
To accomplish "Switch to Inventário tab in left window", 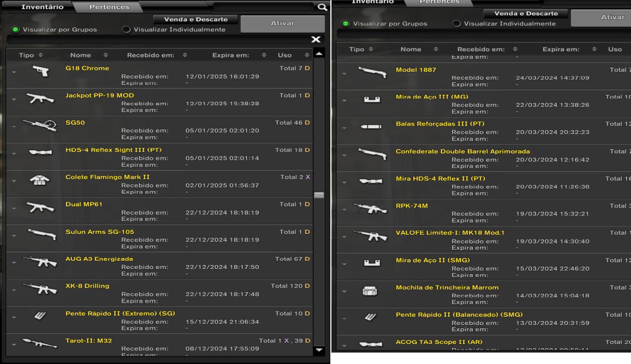I will [43, 7].
